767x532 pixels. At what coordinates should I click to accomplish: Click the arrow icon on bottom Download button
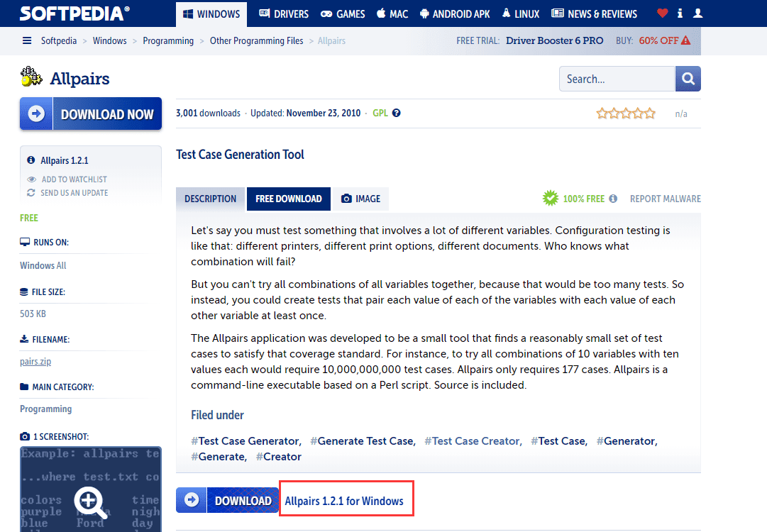192,500
